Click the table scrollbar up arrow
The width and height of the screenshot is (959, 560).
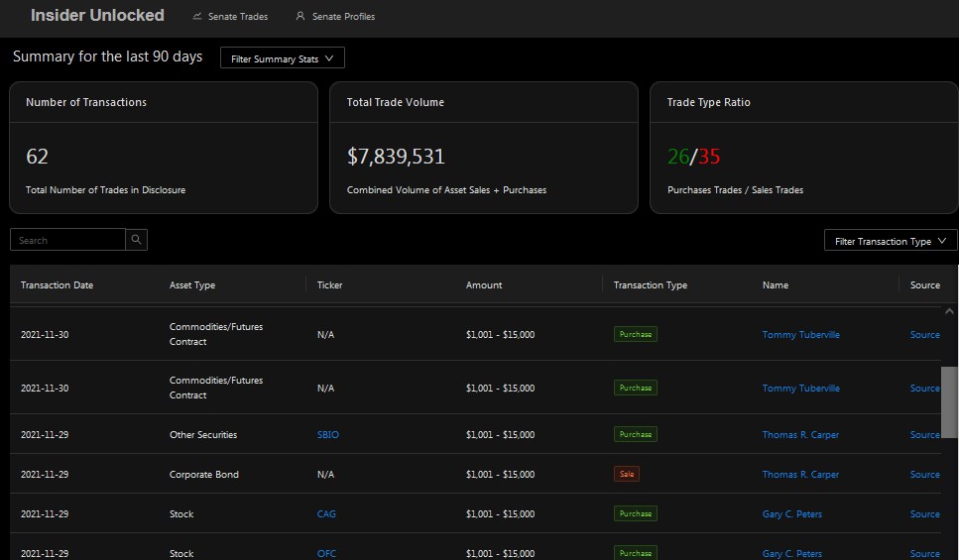(x=949, y=311)
